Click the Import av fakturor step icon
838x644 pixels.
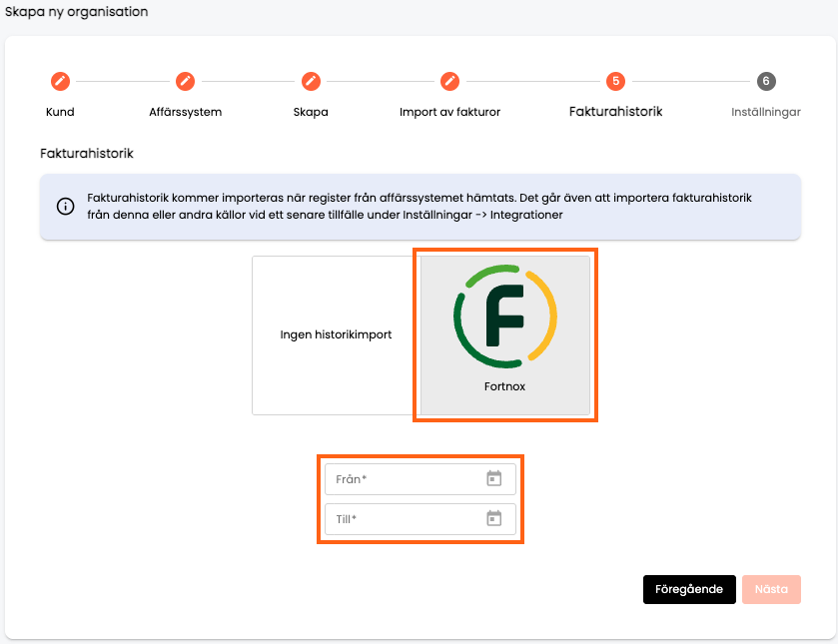[x=449, y=81]
